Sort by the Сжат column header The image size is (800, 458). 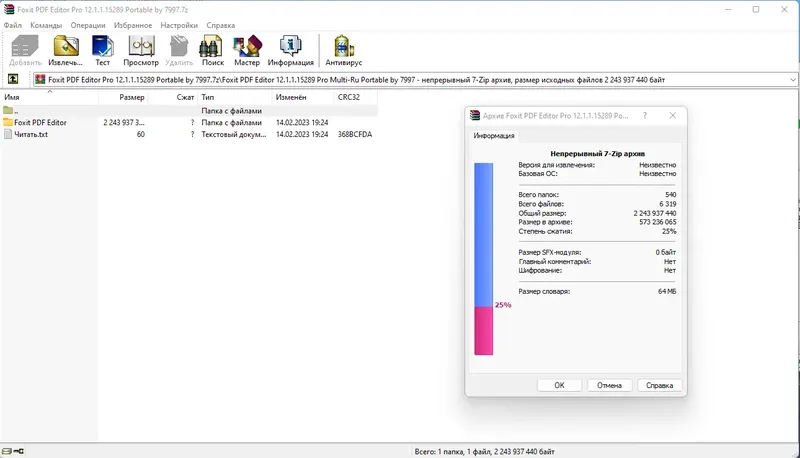[x=172, y=97]
